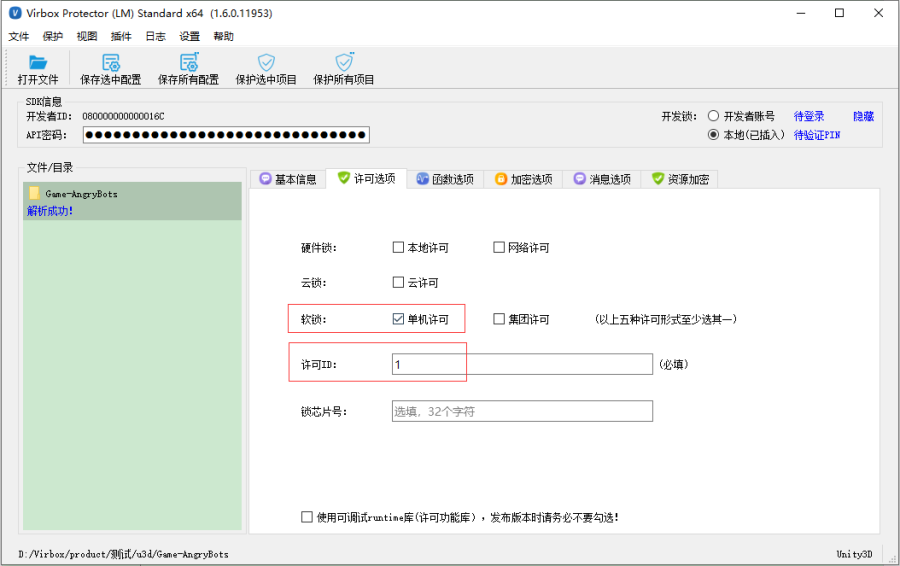This screenshot has height=566, width=900.
Task: Click the 锁芯片号 input field
Action: [x=522, y=411]
